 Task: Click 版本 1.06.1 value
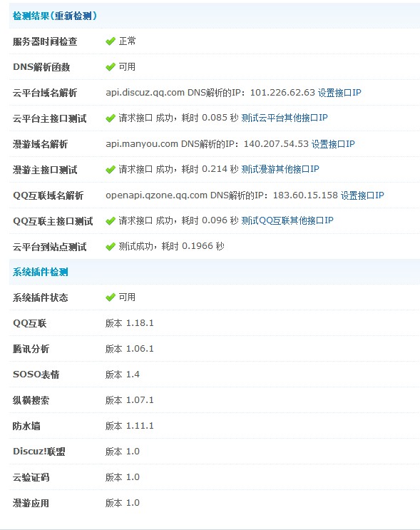point(129,349)
